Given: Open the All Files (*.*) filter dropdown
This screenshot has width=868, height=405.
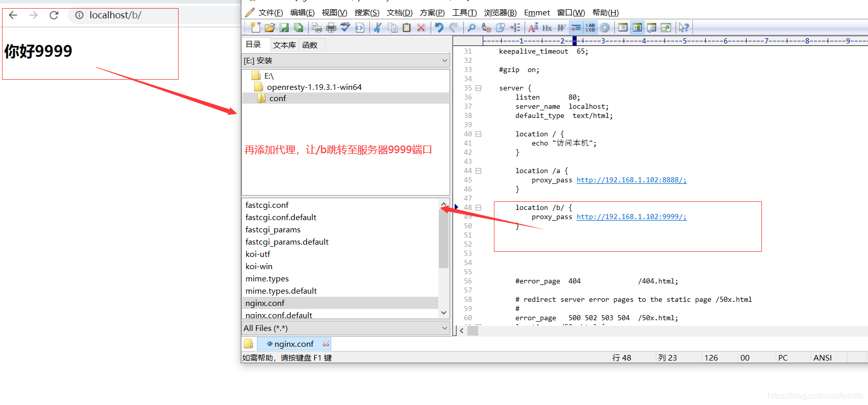Looking at the screenshot, I should click(x=345, y=328).
